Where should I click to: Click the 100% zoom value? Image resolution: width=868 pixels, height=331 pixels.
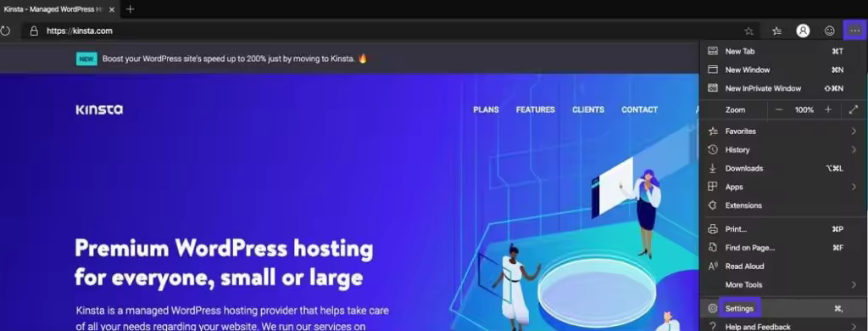(804, 109)
